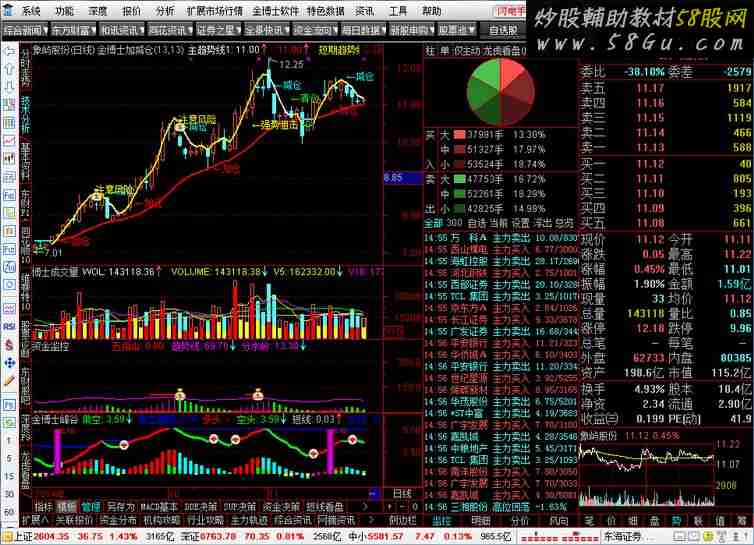Open the 系统 menu
This screenshot has height=545, width=754.
click(31, 11)
